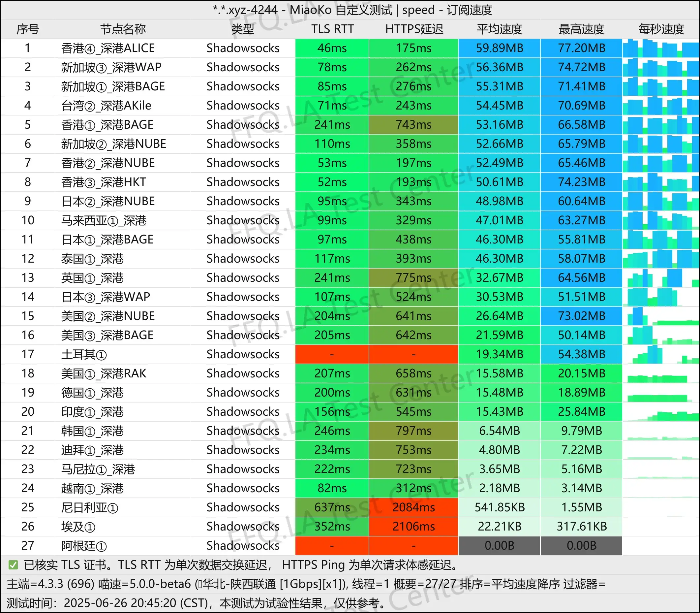Select node 香港②_深港NUBE

[108, 163]
